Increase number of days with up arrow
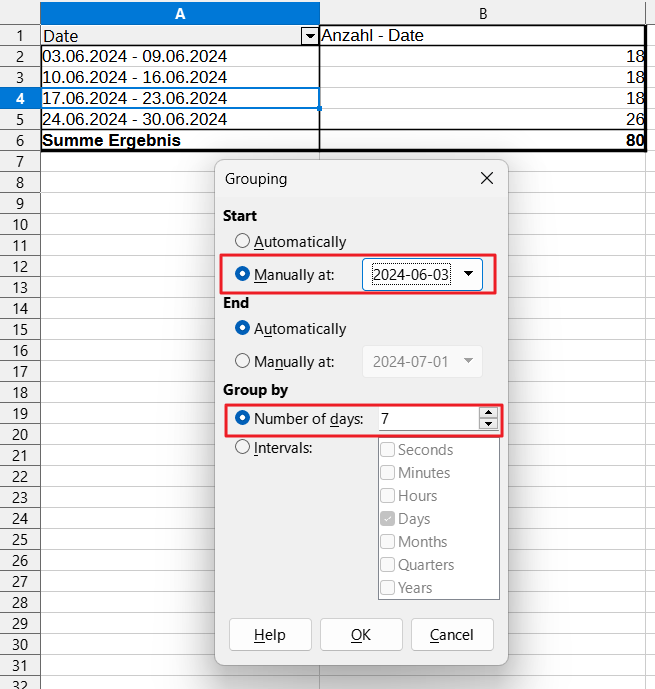This screenshot has width=655, height=689. 487,413
